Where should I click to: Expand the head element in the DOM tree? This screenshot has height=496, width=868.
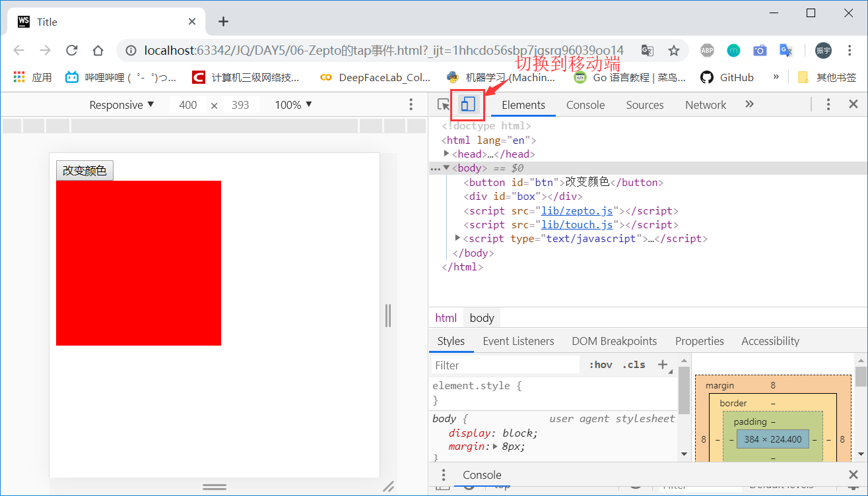point(446,154)
